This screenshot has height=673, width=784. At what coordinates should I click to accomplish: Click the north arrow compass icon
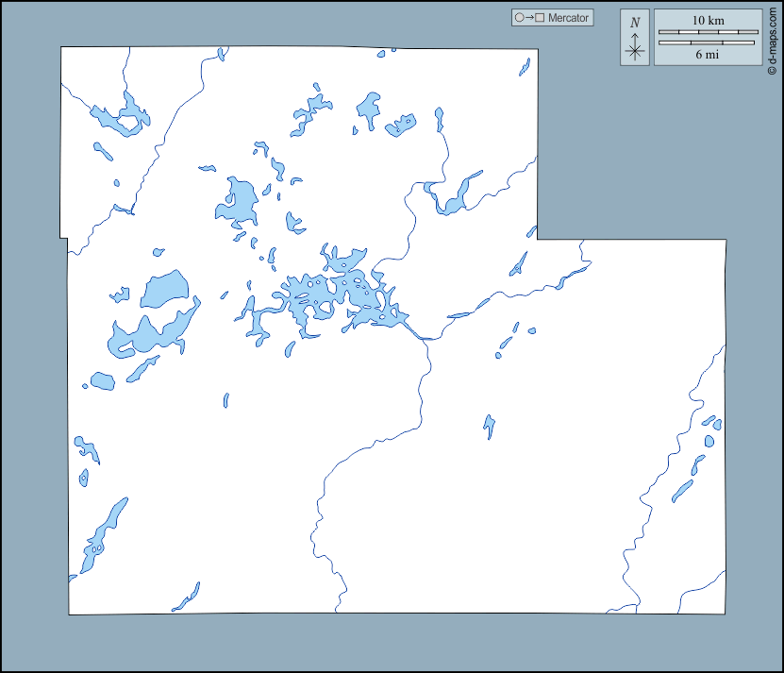635,38
